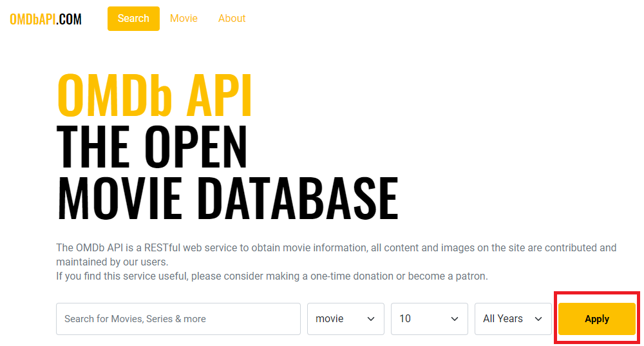Click text about one-time donation or patron
Screen dimensions: 644x346
[x=272, y=276]
